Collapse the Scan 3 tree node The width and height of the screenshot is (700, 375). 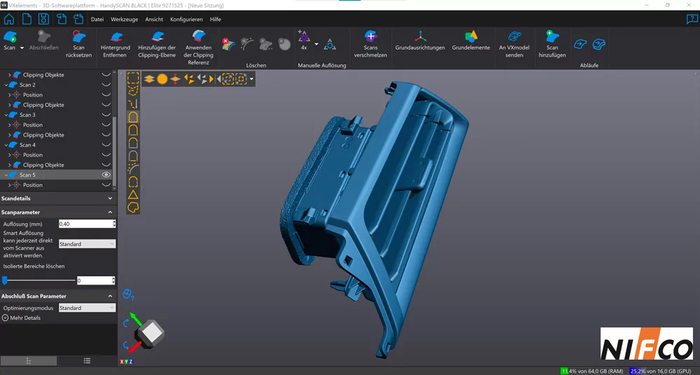6,115
